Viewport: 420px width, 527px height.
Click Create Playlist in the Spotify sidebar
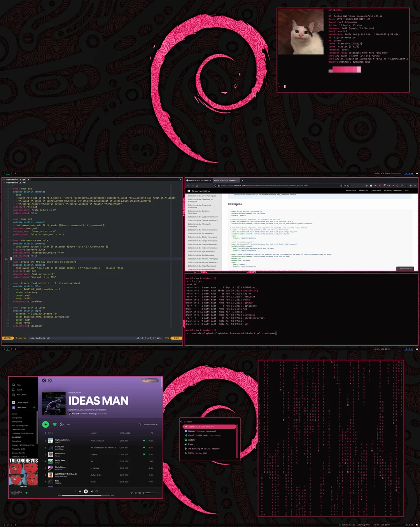(19, 403)
